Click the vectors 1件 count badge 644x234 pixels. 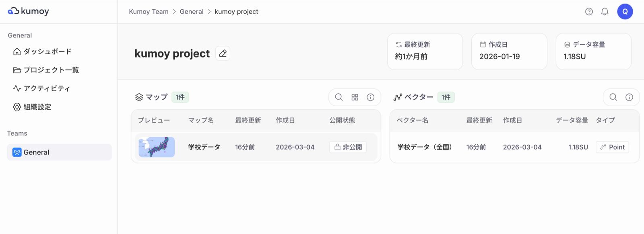[446, 97]
